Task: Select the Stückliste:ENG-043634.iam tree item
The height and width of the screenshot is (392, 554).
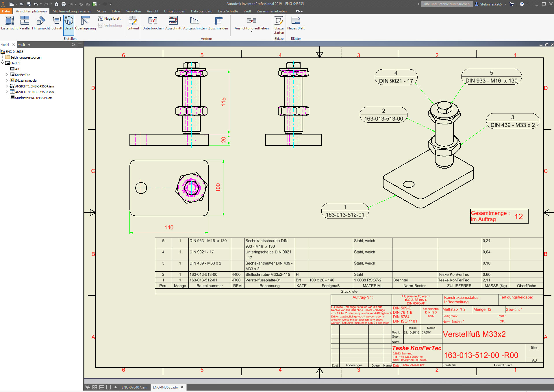Action: (x=34, y=98)
